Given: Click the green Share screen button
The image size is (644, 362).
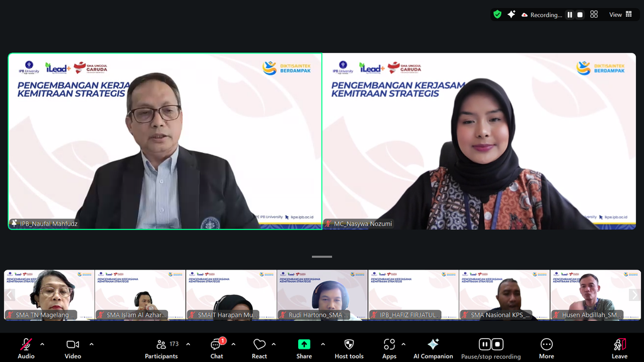Looking at the screenshot, I should [x=304, y=349].
